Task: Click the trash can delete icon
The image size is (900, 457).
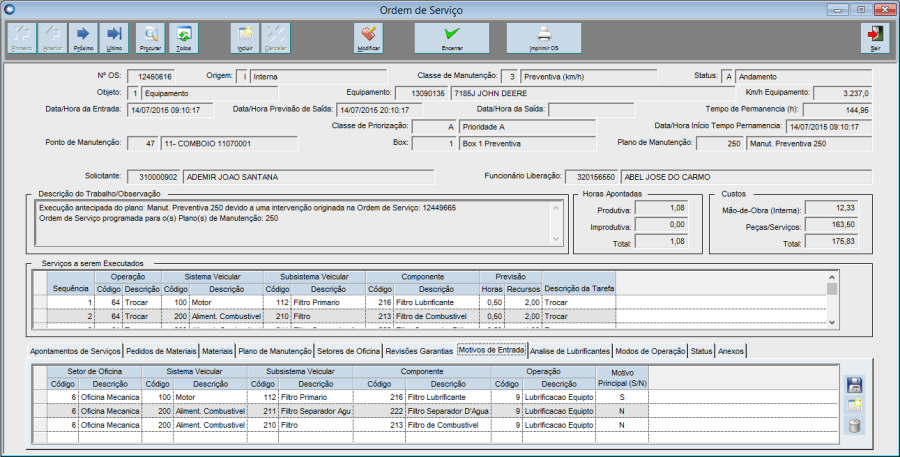Action: (x=854, y=427)
